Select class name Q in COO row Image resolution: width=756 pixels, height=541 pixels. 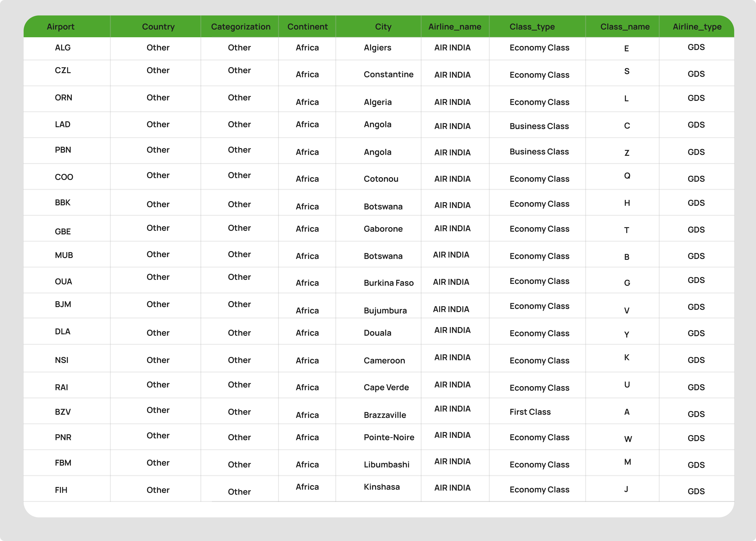(x=627, y=176)
